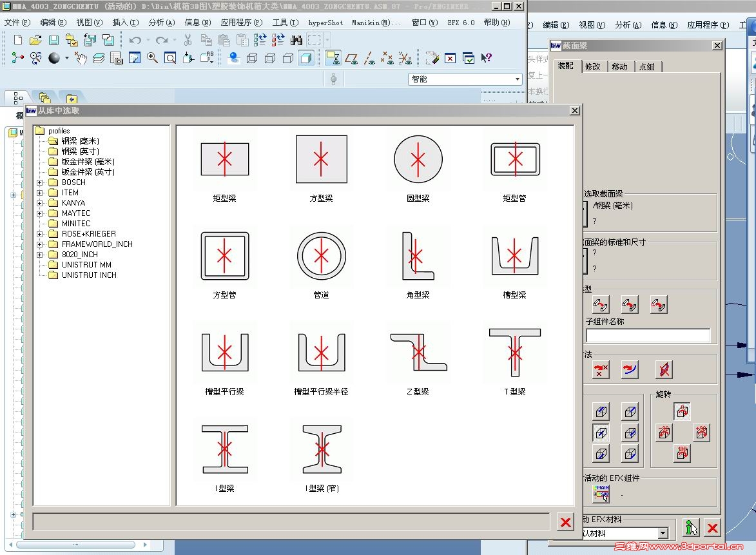Expand the MAYTEC folder node

tap(40, 213)
